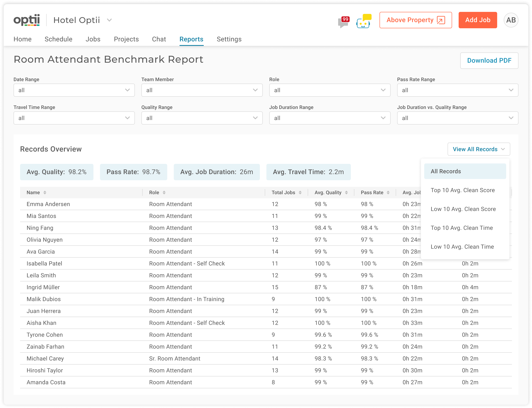Choose Low 10 Avg. Clean Time option
This screenshot has width=532, height=408.
[x=462, y=247]
